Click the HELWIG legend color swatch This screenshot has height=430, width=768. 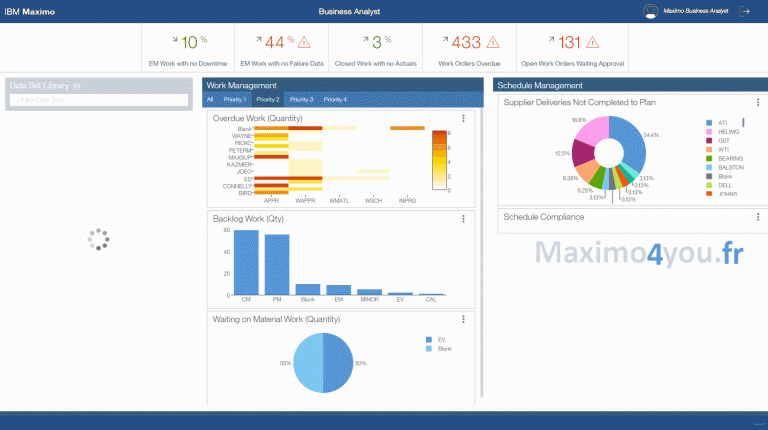pos(709,132)
